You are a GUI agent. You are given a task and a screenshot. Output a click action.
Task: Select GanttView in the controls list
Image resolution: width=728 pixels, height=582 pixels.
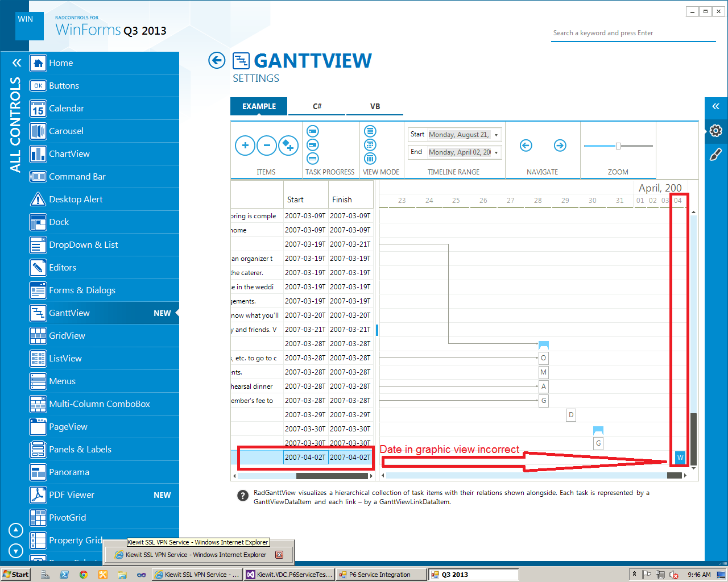point(104,313)
